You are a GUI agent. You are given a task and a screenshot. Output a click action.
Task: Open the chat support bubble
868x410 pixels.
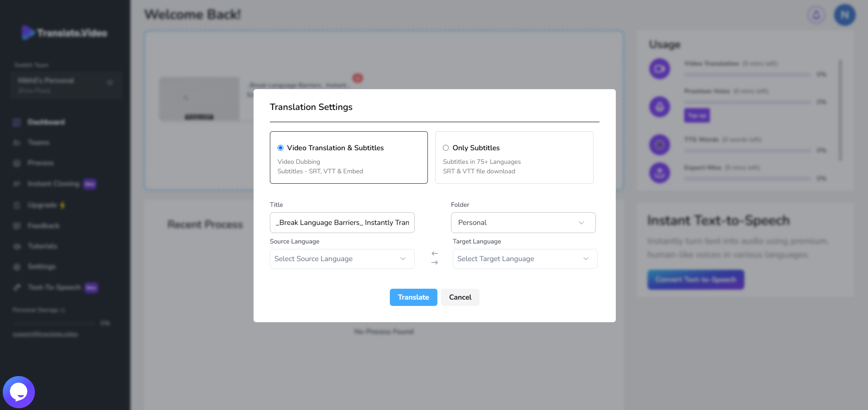click(19, 392)
